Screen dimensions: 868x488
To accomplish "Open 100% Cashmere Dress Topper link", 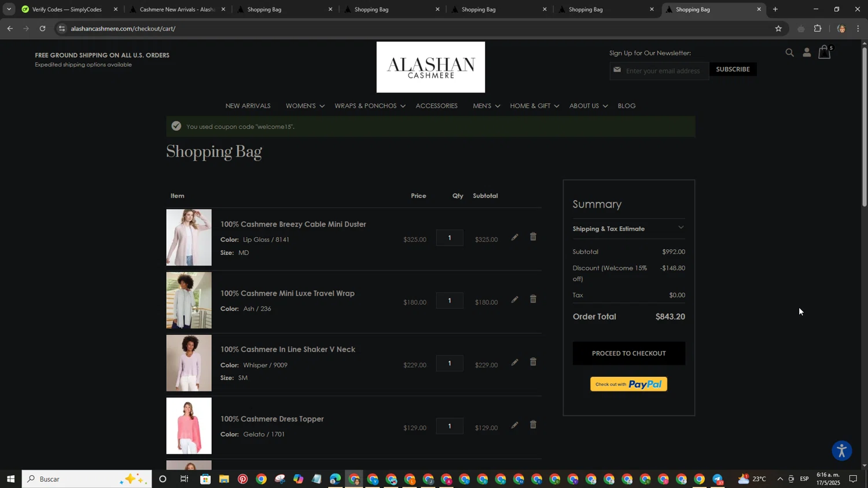I will pyautogui.click(x=272, y=419).
